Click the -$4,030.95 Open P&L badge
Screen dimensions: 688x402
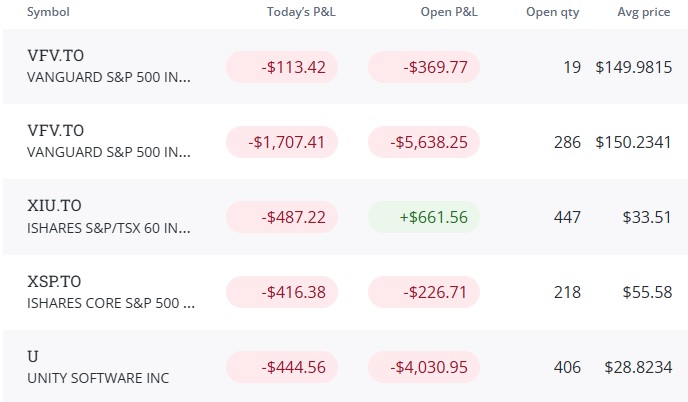pos(424,367)
